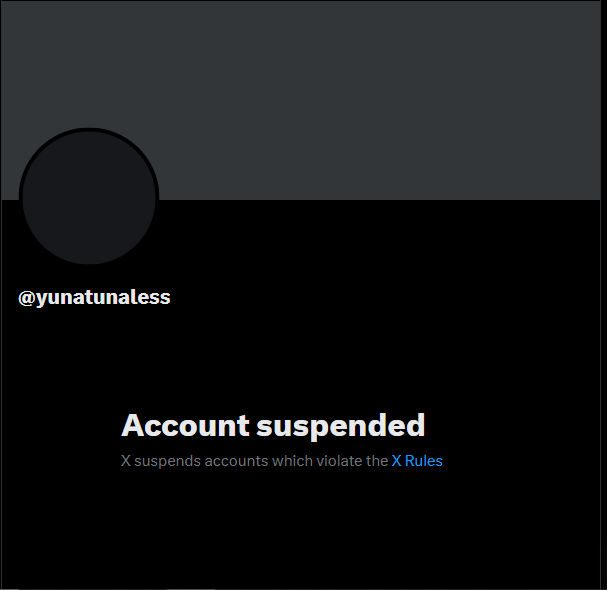Click the Account suspended heading
This screenshot has height=590, width=607.
(x=273, y=425)
